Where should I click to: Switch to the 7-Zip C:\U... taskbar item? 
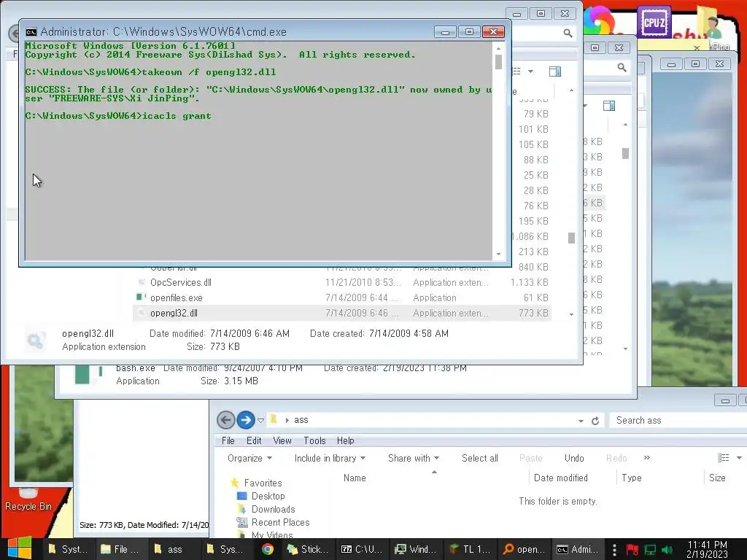pos(362,549)
